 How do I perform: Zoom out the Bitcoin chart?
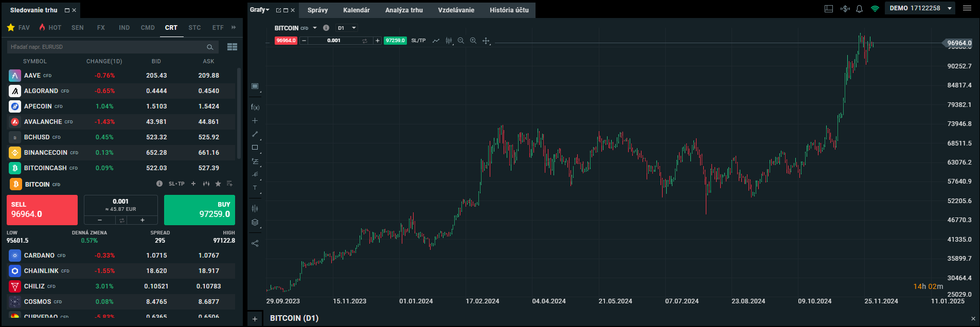coord(461,41)
